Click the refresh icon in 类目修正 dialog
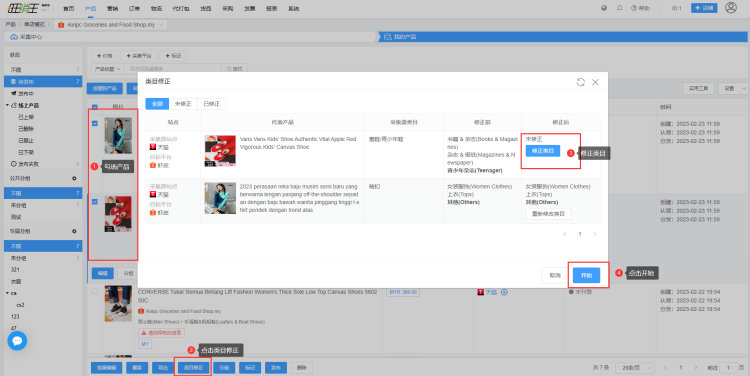750x376 pixels. coord(581,82)
